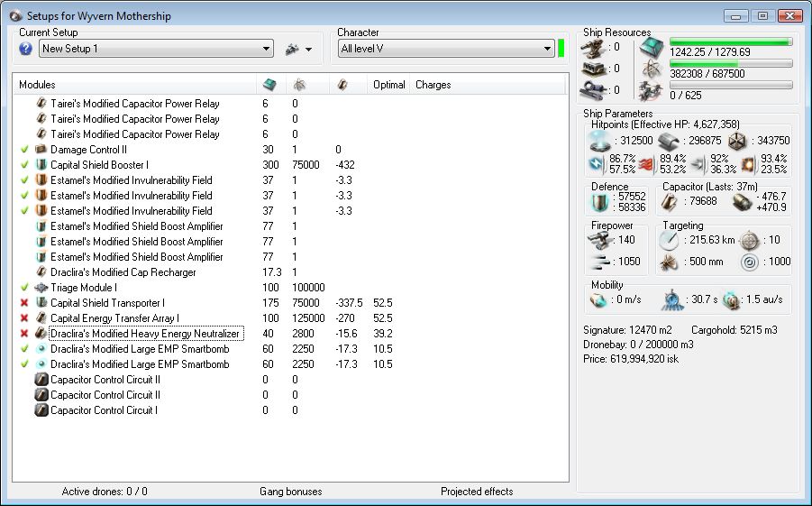Open the Character skill level dropdown
This screenshot has height=506, width=812.
(x=547, y=49)
